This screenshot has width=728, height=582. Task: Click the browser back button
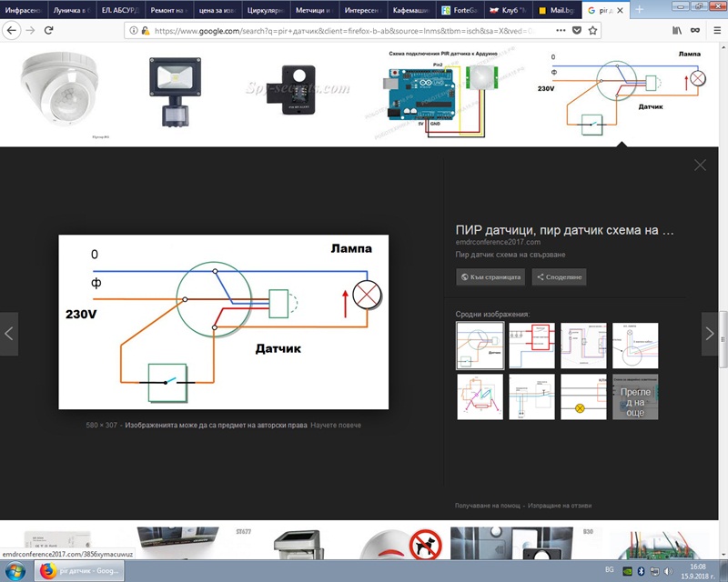10,30
